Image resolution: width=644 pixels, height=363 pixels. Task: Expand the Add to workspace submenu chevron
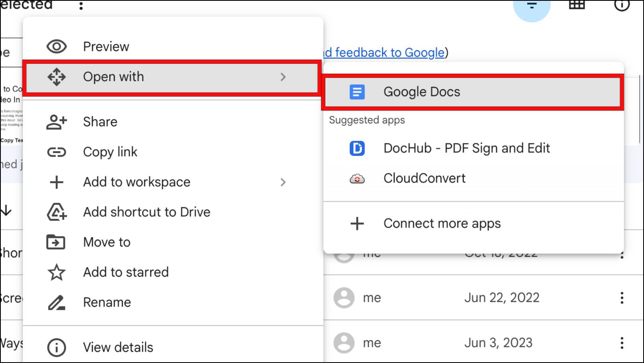click(283, 182)
